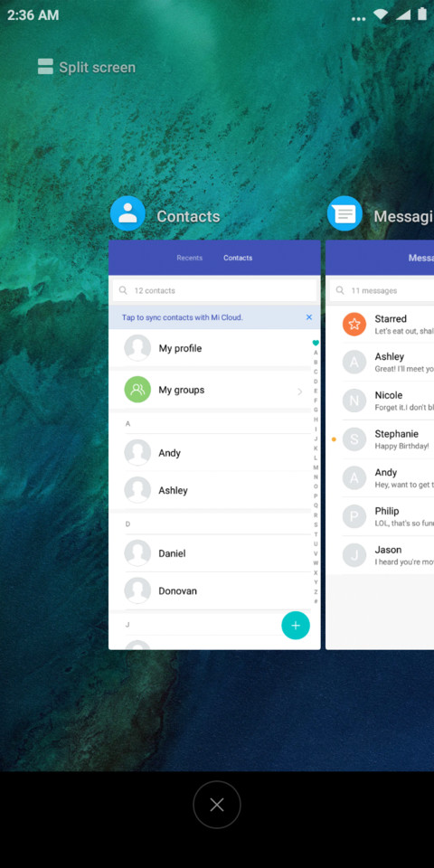
Task: Dismiss the Mi Cloud sync banner
Action: coord(309,317)
